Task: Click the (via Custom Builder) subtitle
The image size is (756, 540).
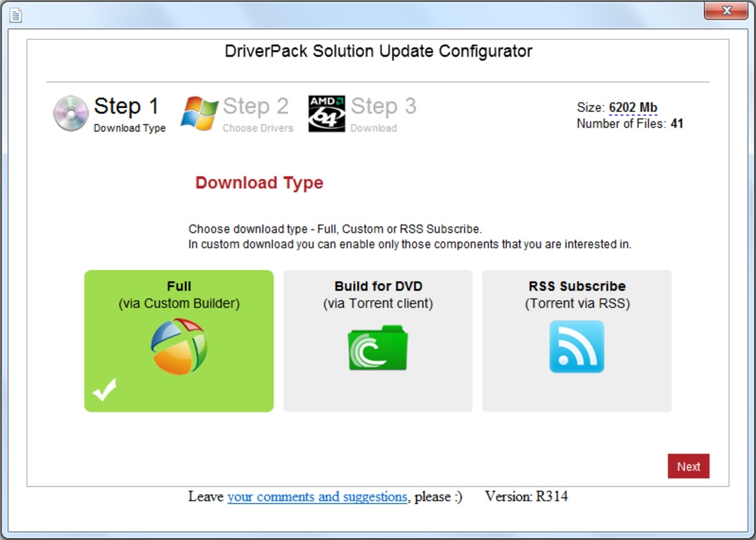Action: 179,303
